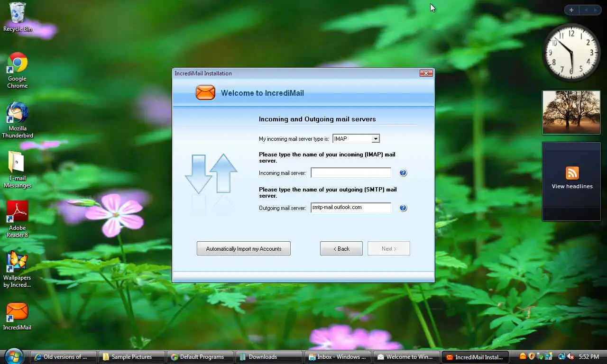Launch the Google Chrome desktop shortcut
This screenshot has height=364, width=607.
coord(17,70)
